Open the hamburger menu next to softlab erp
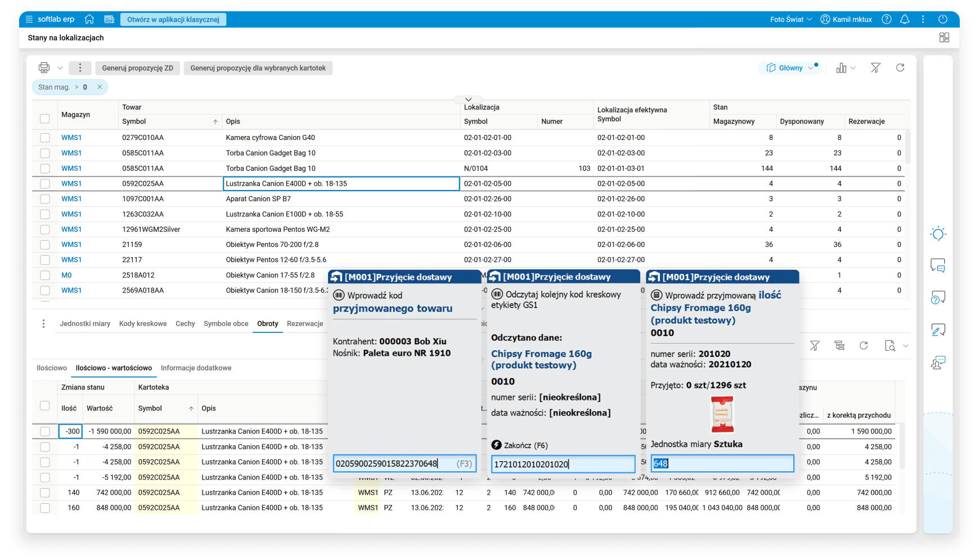The image size is (979, 560). tap(29, 19)
